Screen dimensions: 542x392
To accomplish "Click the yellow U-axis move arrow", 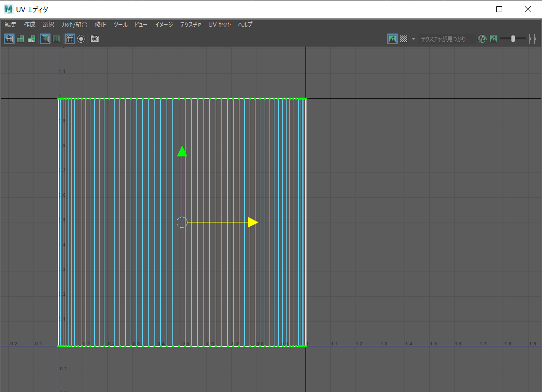I will click(x=253, y=222).
